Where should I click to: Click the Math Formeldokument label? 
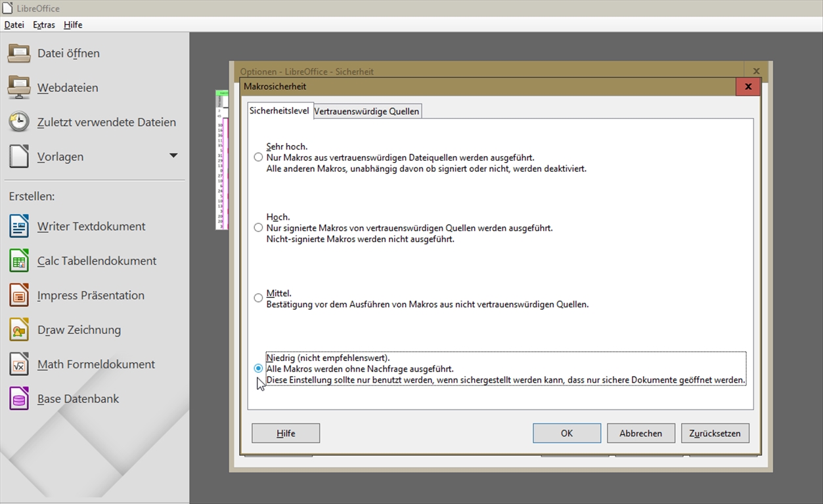click(96, 364)
